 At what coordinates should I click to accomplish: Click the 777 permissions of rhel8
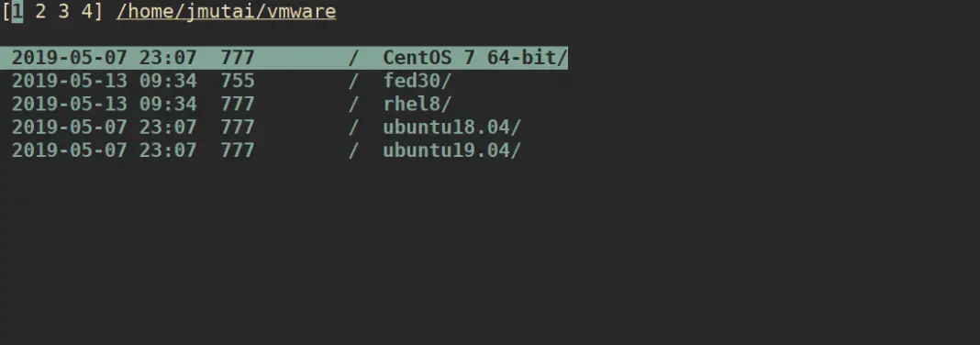238,104
